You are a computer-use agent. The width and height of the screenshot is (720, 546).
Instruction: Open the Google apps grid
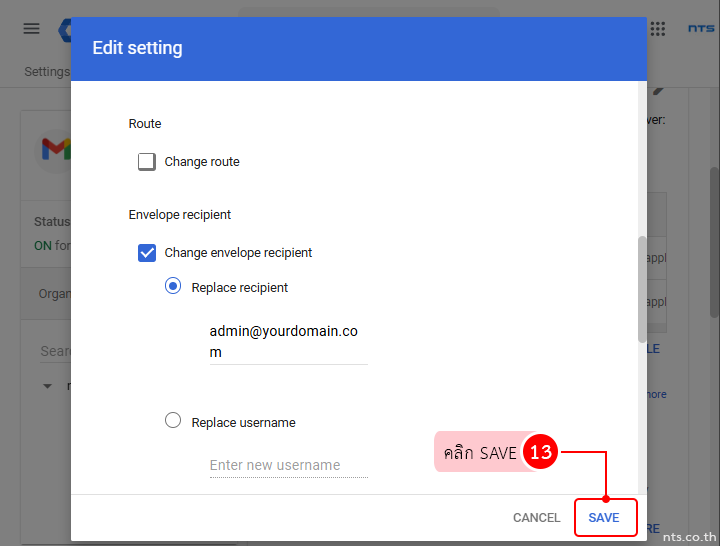click(658, 28)
